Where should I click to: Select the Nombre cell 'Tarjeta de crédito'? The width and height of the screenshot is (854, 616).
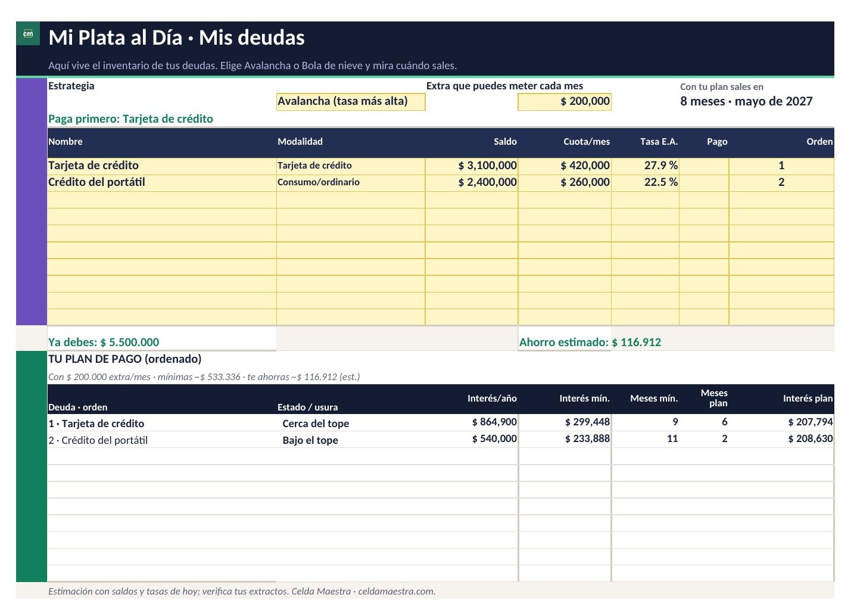(x=162, y=166)
